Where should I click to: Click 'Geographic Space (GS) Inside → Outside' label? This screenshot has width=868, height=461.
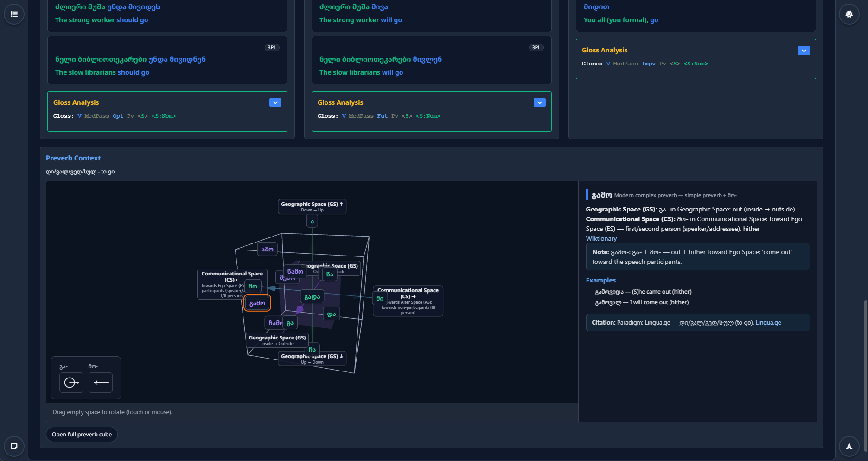click(x=277, y=340)
